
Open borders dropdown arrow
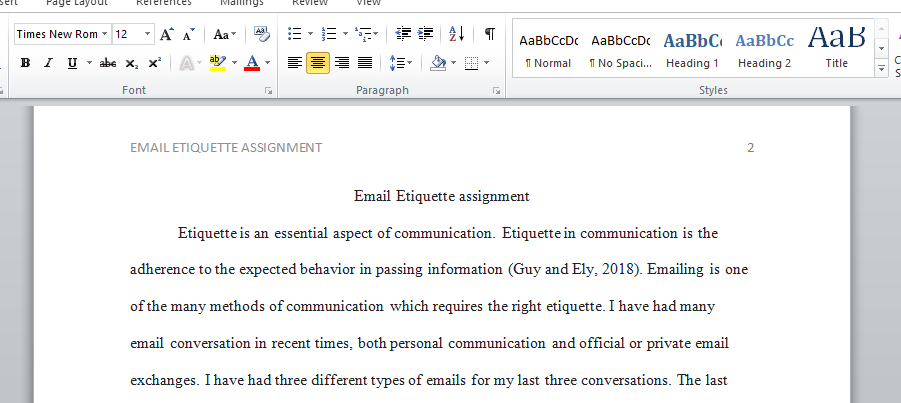click(x=487, y=63)
